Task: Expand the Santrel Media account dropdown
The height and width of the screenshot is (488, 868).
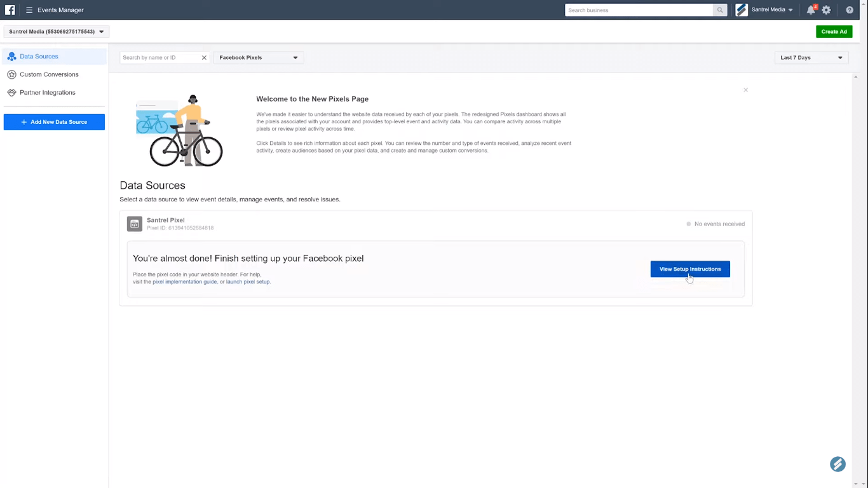Action: point(57,32)
